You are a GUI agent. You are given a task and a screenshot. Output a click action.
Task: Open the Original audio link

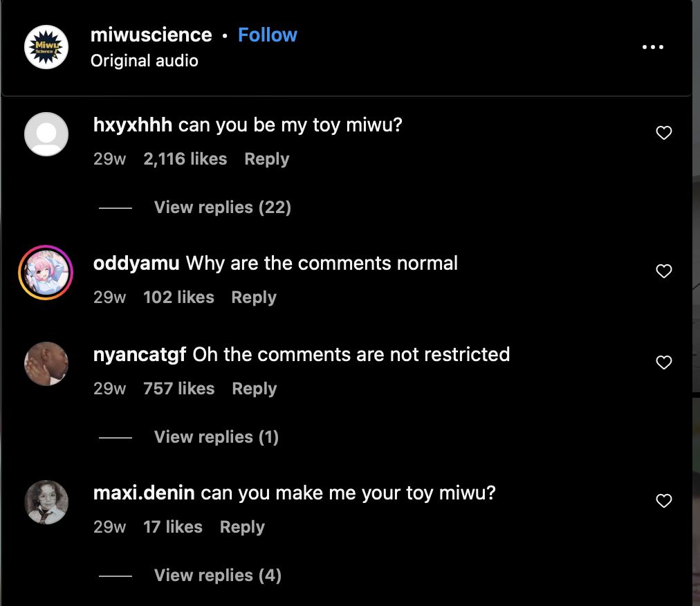[144, 61]
